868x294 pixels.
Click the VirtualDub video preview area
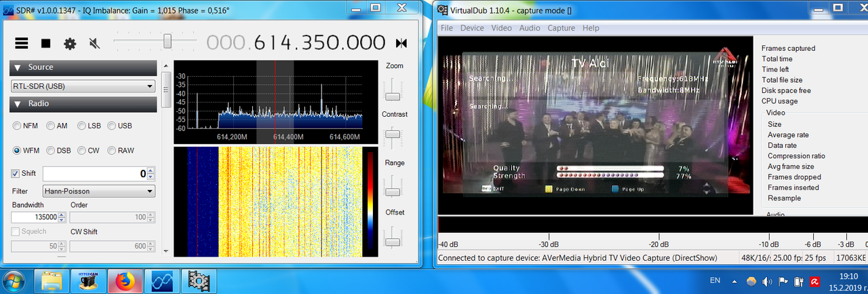[595, 126]
